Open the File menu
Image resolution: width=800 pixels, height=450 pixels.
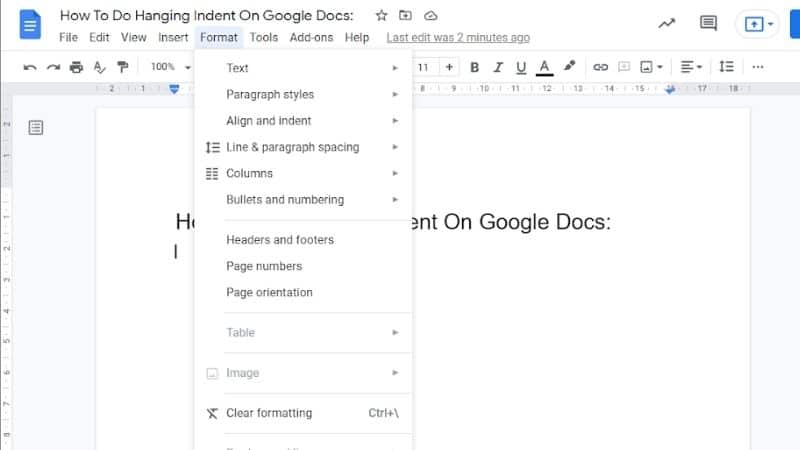click(68, 37)
